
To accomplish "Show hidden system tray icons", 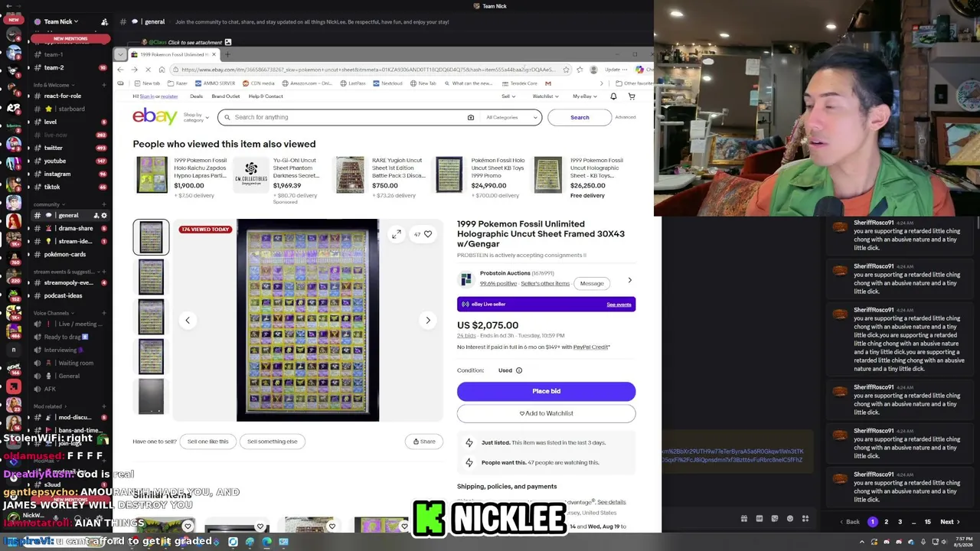I will (862, 542).
